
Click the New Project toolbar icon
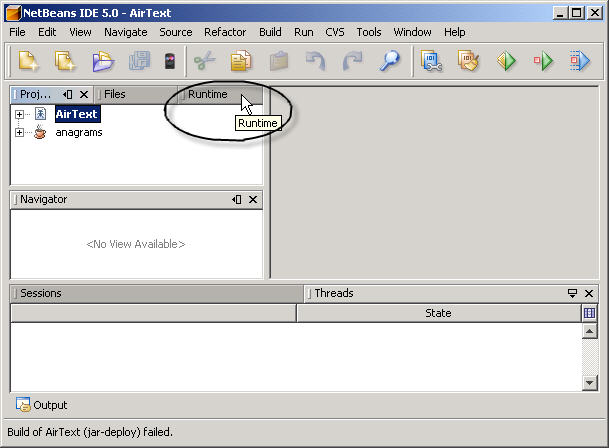coord(65,61)
